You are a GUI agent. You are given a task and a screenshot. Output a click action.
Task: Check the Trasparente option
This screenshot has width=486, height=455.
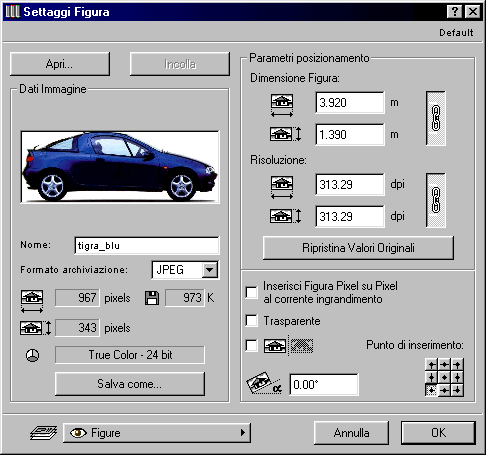251,321
